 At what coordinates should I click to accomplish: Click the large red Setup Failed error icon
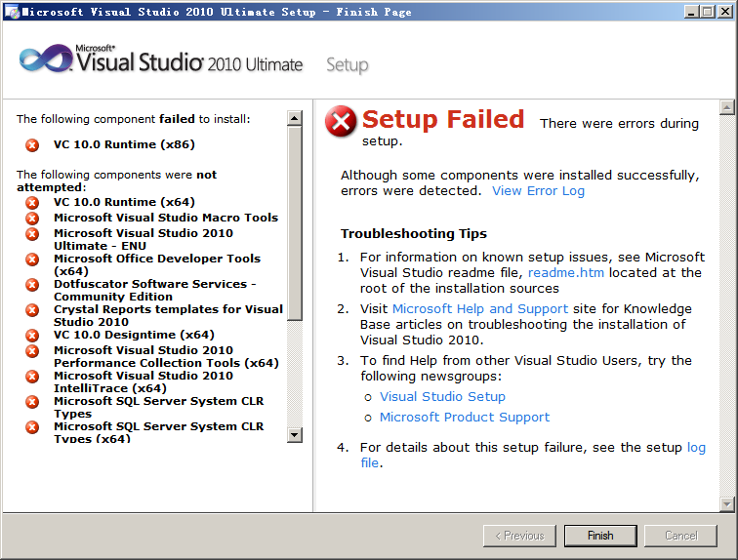341,121
